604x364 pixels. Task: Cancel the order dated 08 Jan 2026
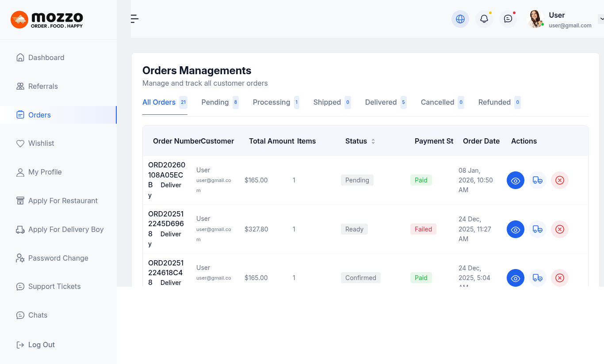(x=559, y=180)
